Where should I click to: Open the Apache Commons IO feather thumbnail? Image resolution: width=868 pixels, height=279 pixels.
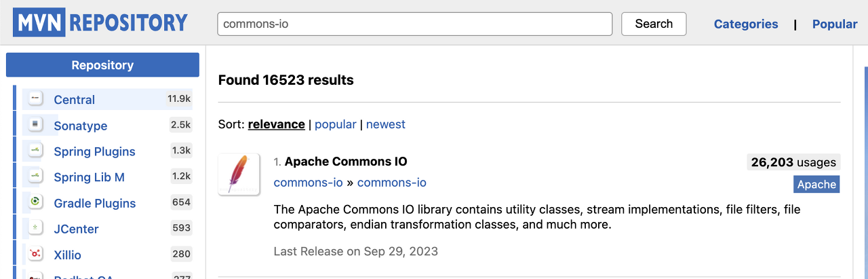tap(239, 174)
